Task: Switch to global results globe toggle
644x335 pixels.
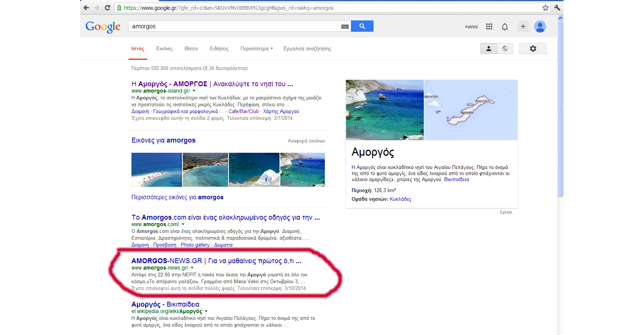Action: click(505, 48)
